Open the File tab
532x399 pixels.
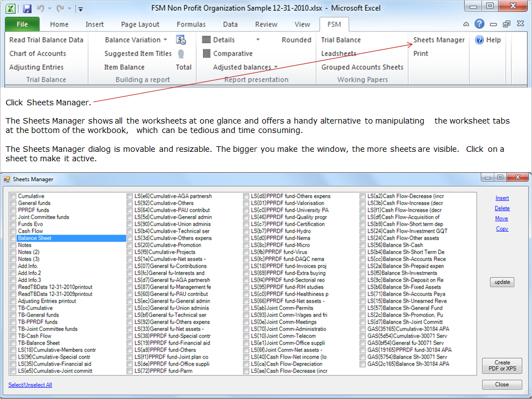22,24
